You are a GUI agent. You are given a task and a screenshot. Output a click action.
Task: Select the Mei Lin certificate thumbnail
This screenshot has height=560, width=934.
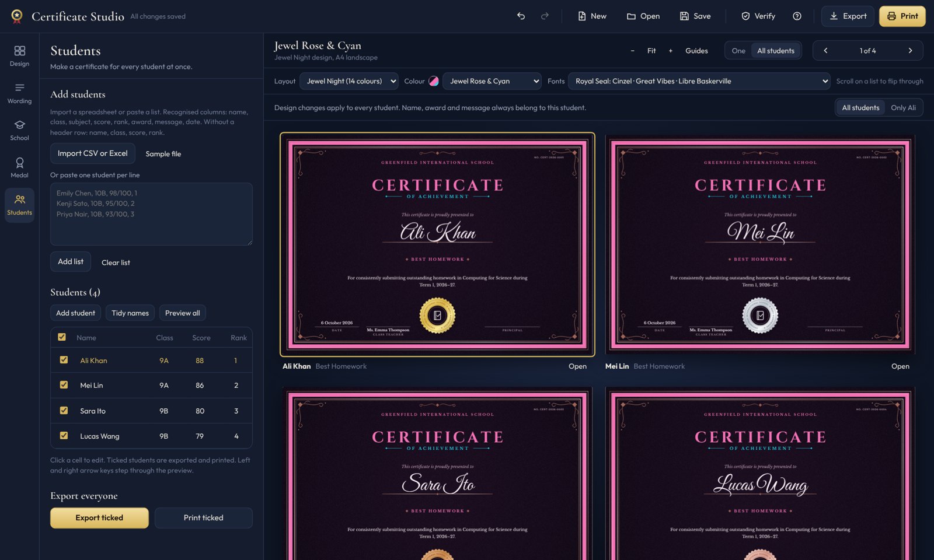click(x=760, y=244)
